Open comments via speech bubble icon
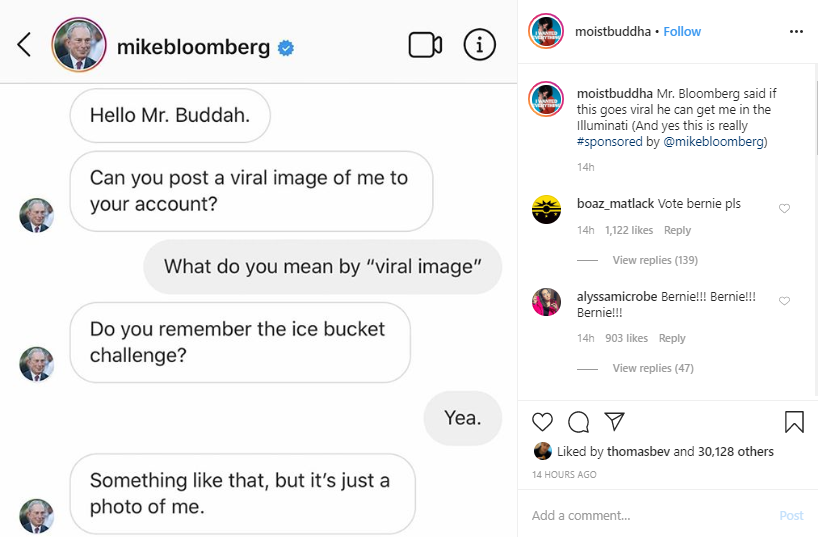The image size is (818, 537). coord(579,422)
